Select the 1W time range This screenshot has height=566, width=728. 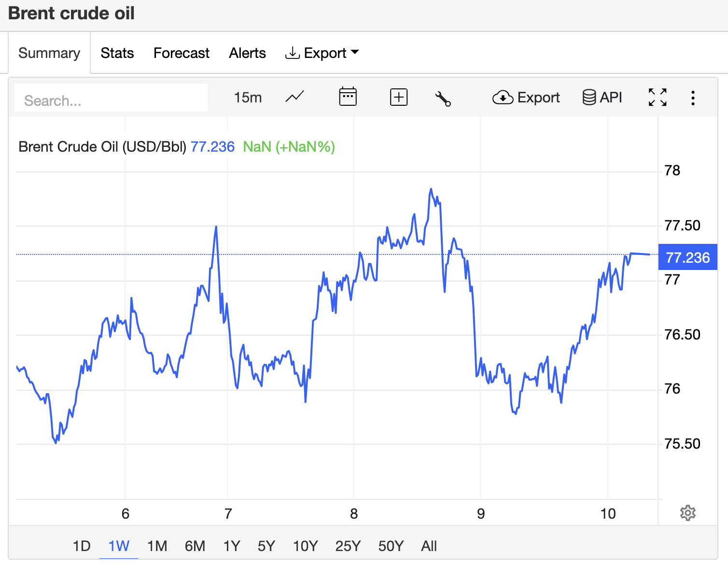119,546
